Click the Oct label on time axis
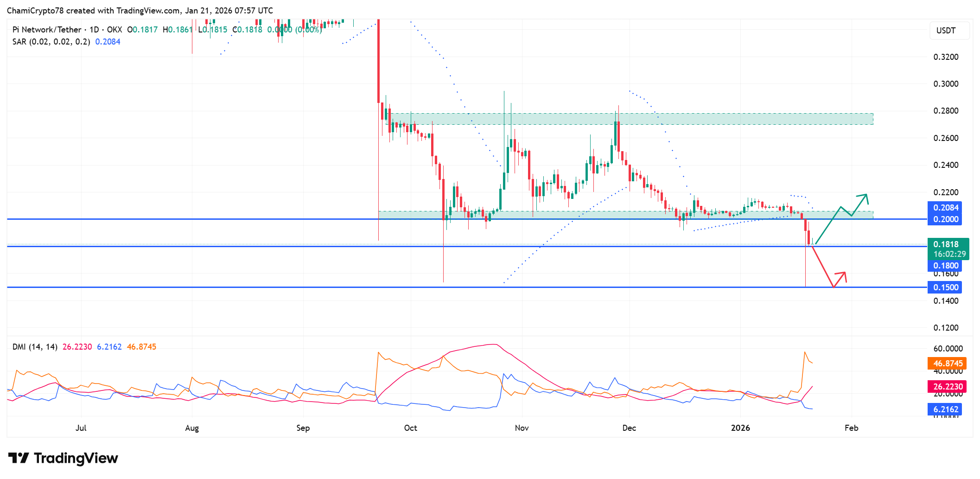 coord(410,428)
